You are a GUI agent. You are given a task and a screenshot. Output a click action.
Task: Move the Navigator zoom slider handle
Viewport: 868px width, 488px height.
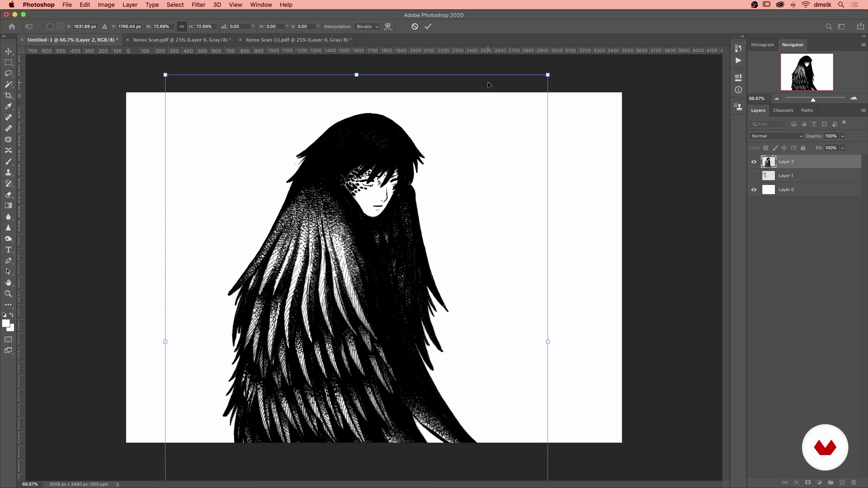tap(813, 100)
